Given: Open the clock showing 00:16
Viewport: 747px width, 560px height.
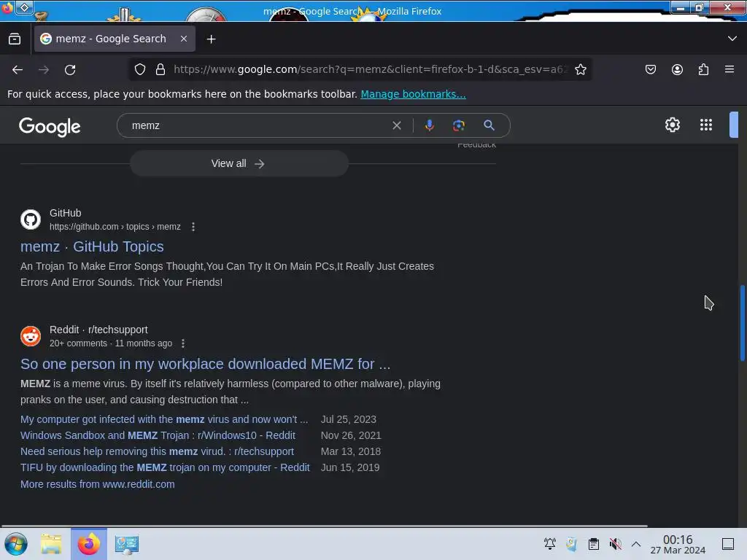Looking at the screenshot, I should pos(678,544).
